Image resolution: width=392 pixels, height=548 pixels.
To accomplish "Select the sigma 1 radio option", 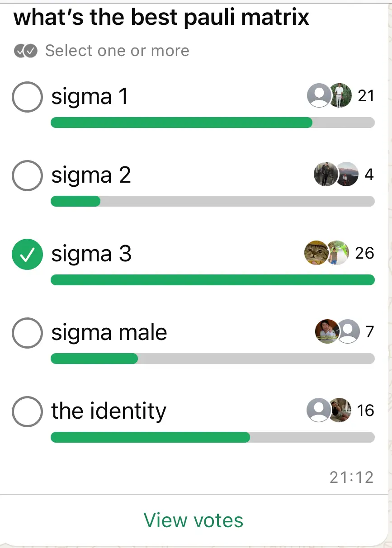I will coord(27,96).
